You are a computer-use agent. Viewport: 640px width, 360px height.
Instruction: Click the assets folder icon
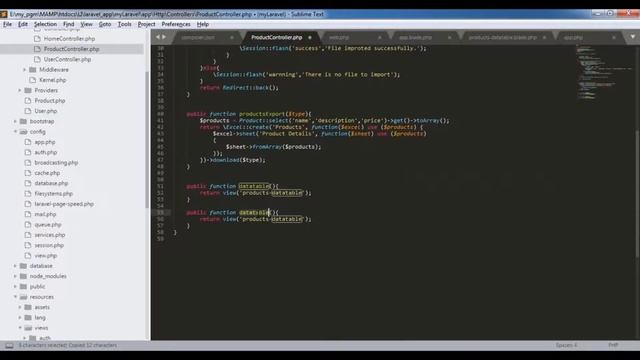click(x=28, y=307)
